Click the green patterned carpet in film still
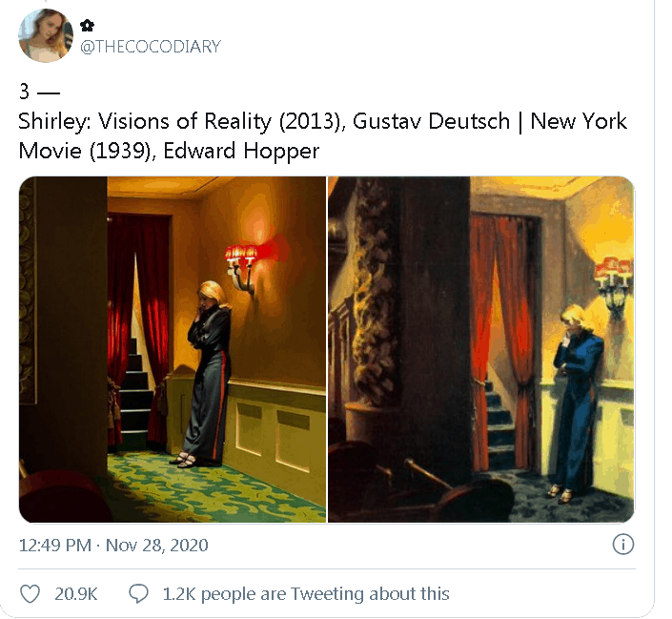This screenshot has height=619, width=672. point(214,489)
